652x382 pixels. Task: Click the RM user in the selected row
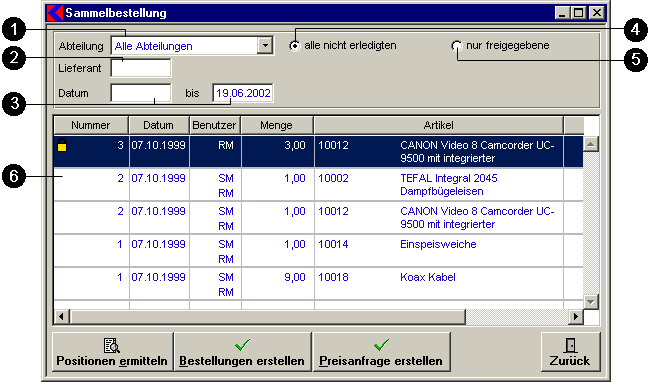point(226,145)
